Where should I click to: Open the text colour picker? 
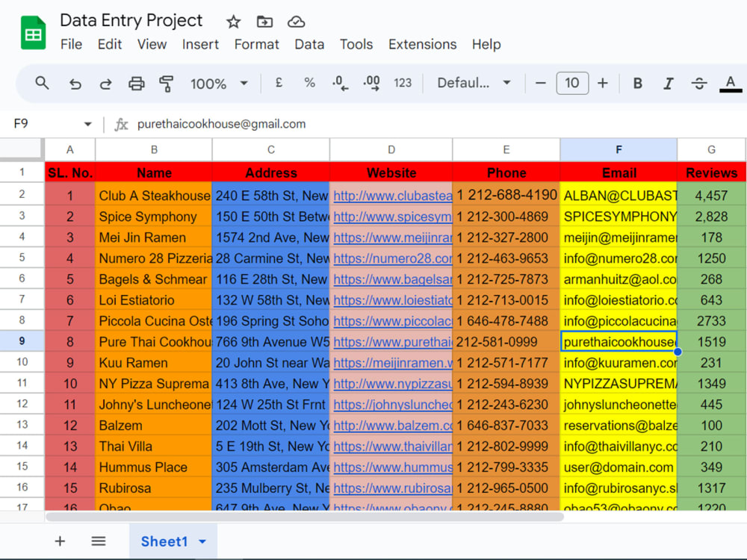coord(731,84)
